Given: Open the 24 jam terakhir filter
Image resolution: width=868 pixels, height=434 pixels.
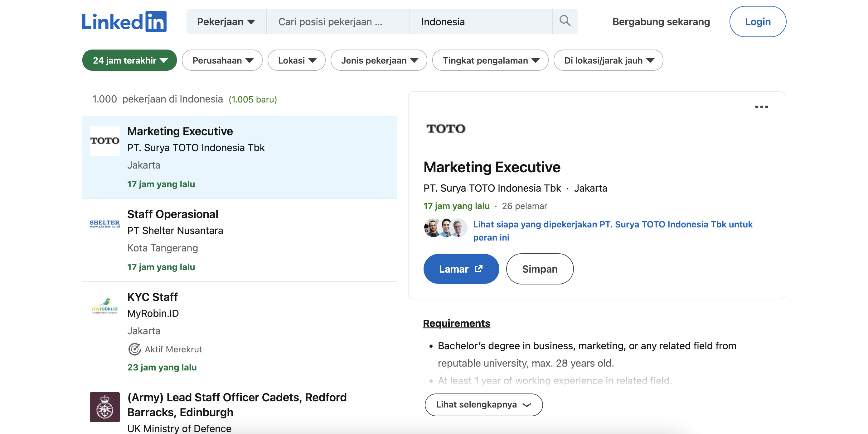Looking at the screenshot, I should (x=129, y=60).
